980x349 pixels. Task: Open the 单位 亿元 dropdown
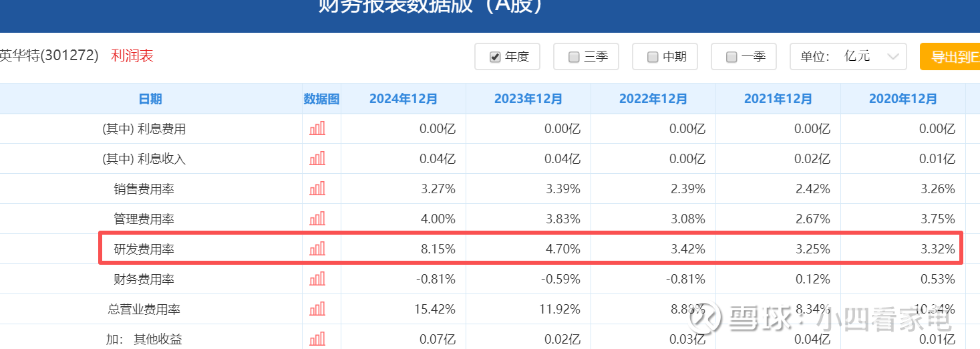tap(848, 57)
